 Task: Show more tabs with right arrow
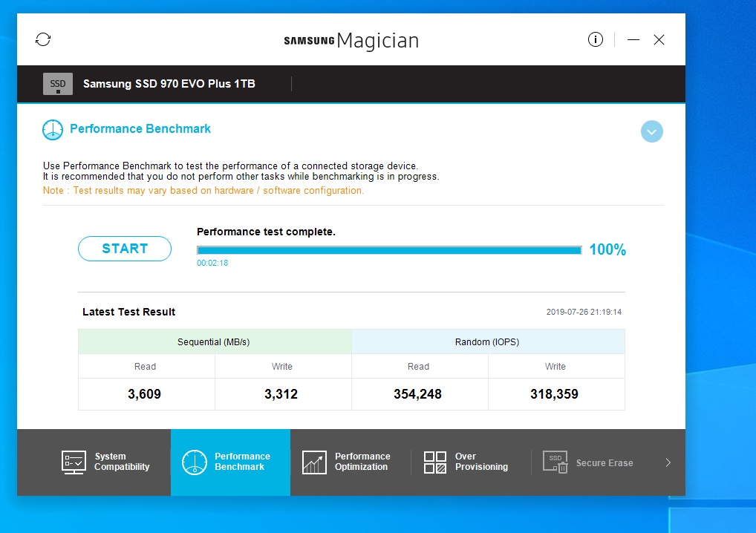coord(668,462)
